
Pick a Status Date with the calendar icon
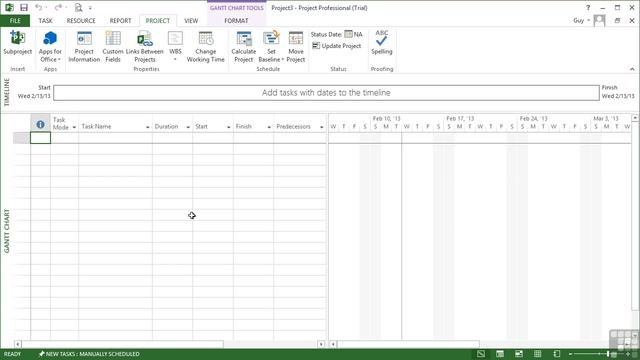click(x=348, y=34)
